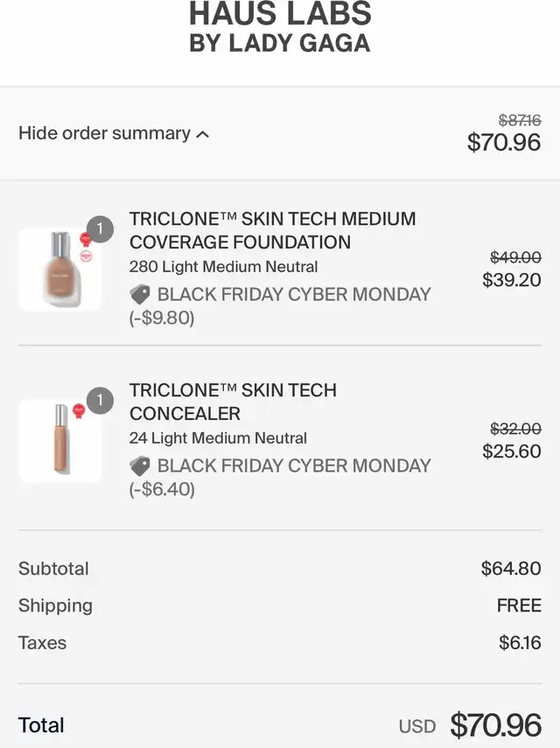Click the Taxes amount $6.16
This screenshot has width=560, height=748.
pos(520,642)
